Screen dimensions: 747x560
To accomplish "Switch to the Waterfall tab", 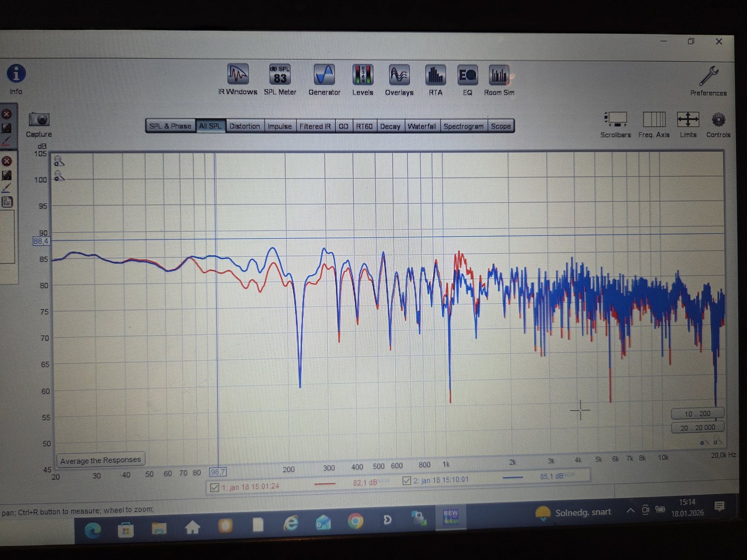I will 421,126.
